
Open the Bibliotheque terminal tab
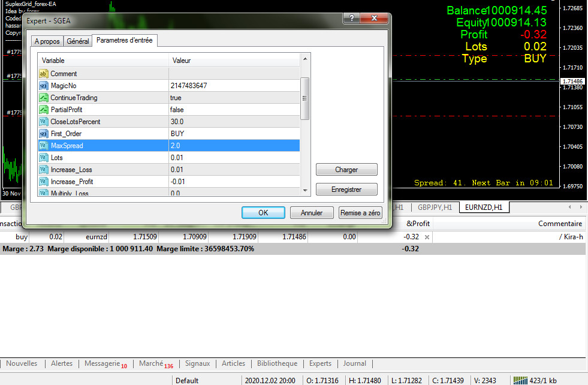coord(277,363)
